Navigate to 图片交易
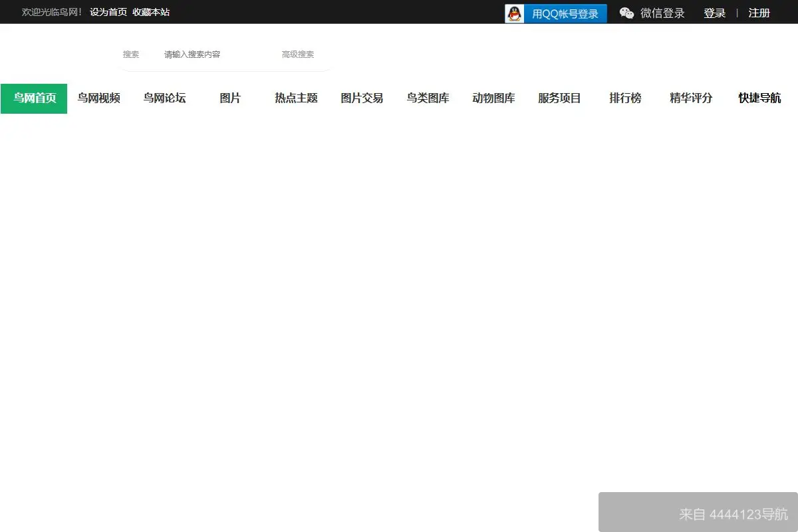The image size is (798, 532). coord(362,98)
